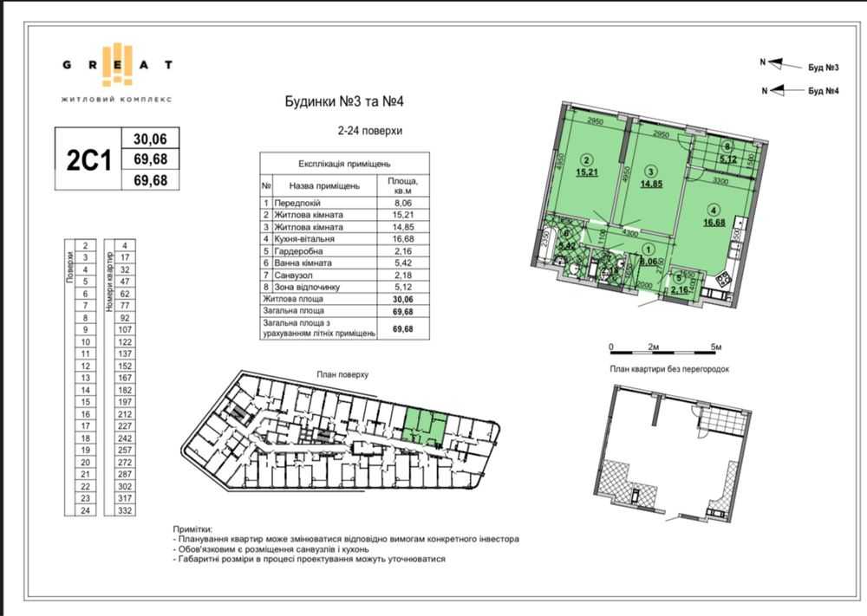
Task: Select the Ванна кімната row in the table
Action: click(344, 263)
